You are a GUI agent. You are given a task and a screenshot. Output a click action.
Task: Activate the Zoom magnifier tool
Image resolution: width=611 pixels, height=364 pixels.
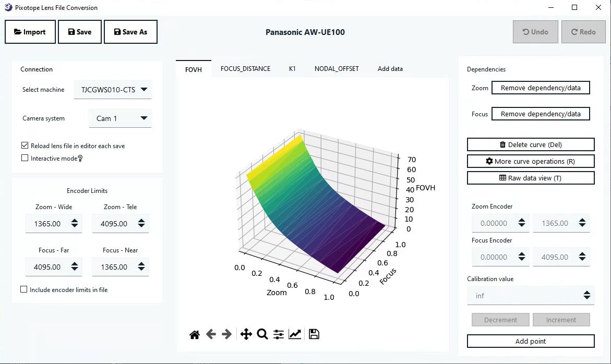pyautogui.click(x=262, y=334)
